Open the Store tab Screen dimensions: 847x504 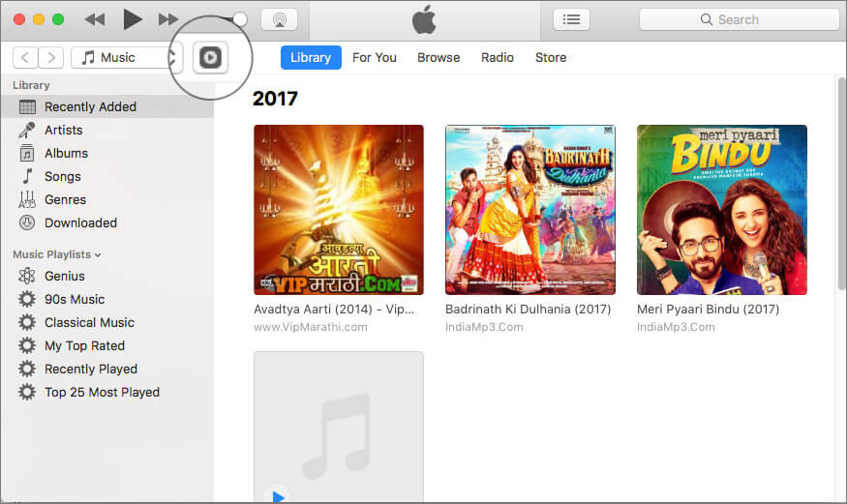point(551,58)
